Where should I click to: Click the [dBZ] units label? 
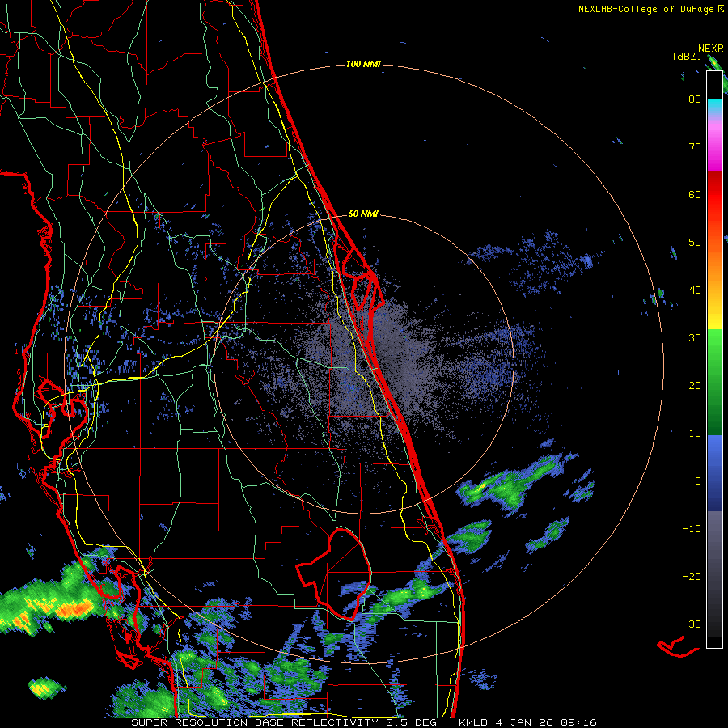(x=687, y=57)
